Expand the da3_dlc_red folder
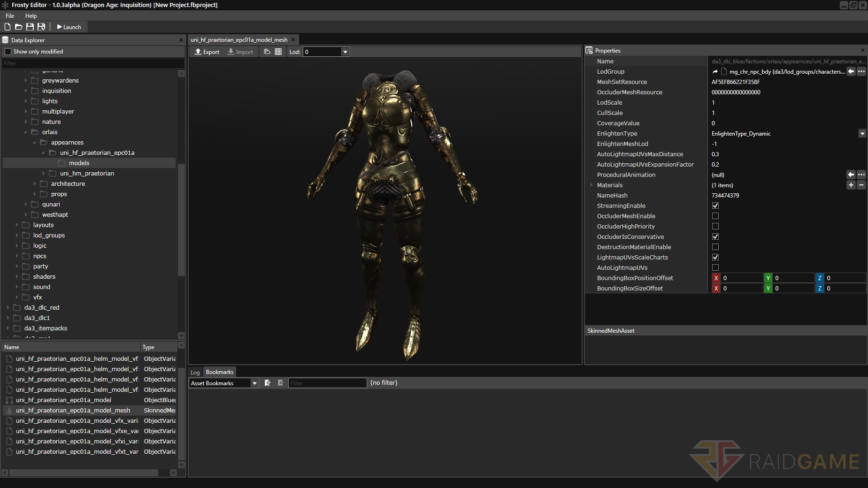The width and height of the screenshot is (868, 488). click(x=8, y=307)
